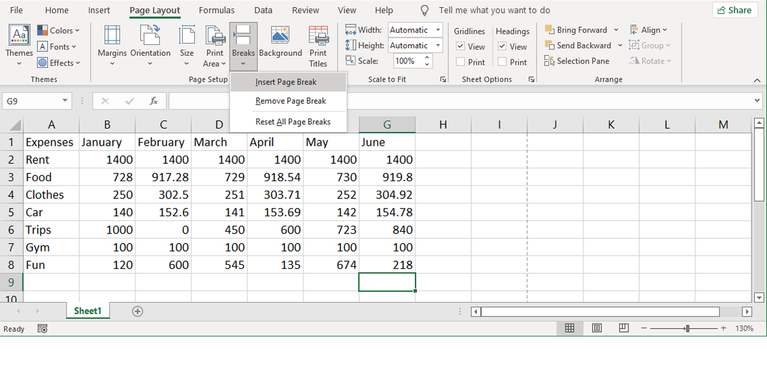Click the horizontal scrollbar thumb
Screen dimensions: 767x384
coord(600,312)
